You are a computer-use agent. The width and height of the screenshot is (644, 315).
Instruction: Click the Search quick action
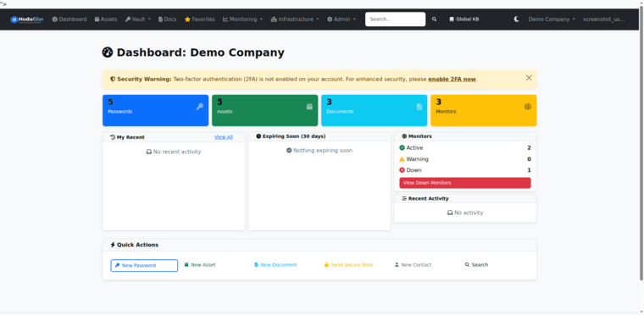coord(476,265)
